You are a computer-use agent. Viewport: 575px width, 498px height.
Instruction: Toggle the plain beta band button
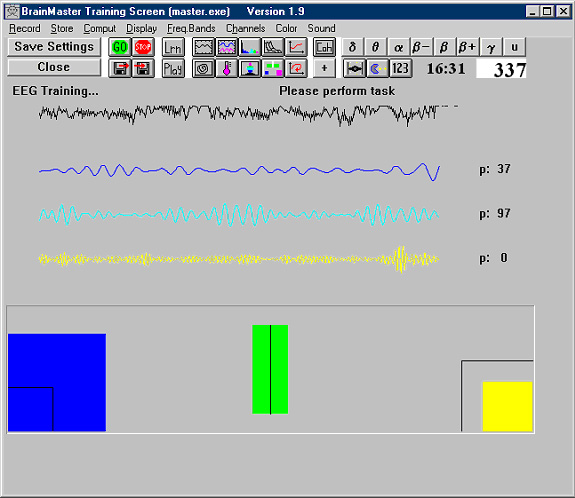point(444,47)
